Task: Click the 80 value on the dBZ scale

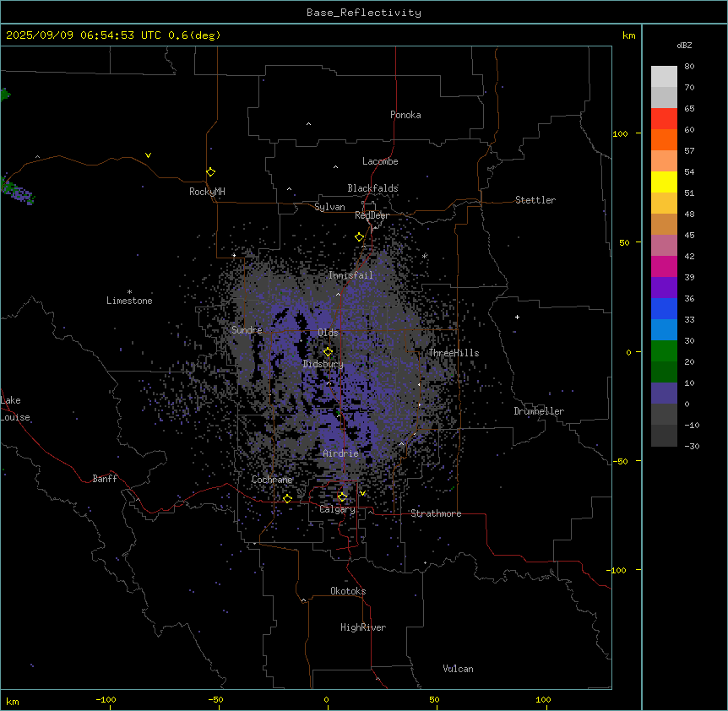Action: [x=689, y=67]
